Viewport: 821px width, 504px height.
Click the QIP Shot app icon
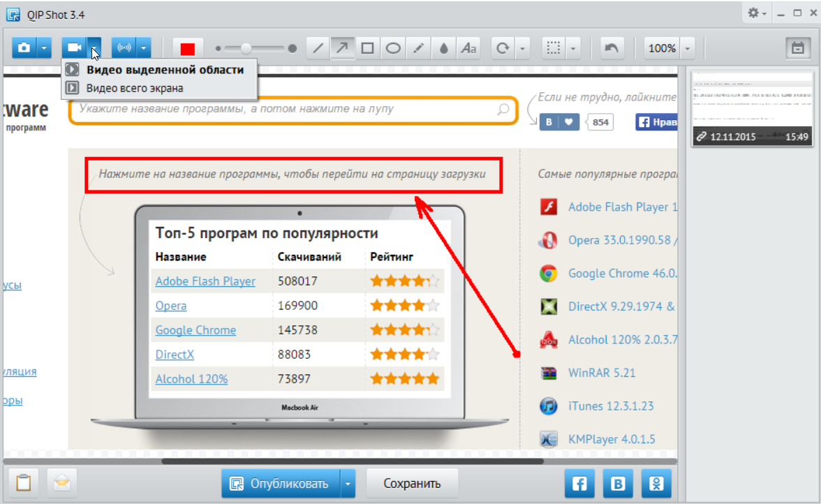13,14
